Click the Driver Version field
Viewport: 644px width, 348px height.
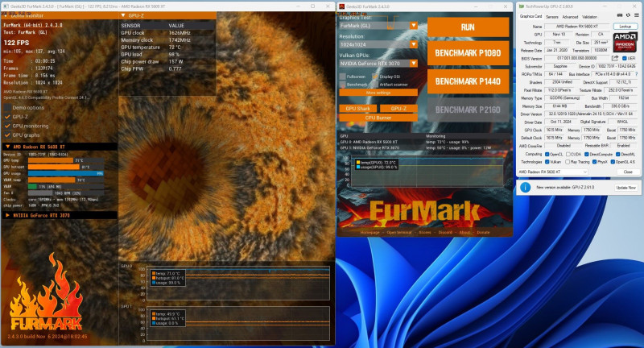click(x=591, y=114)
